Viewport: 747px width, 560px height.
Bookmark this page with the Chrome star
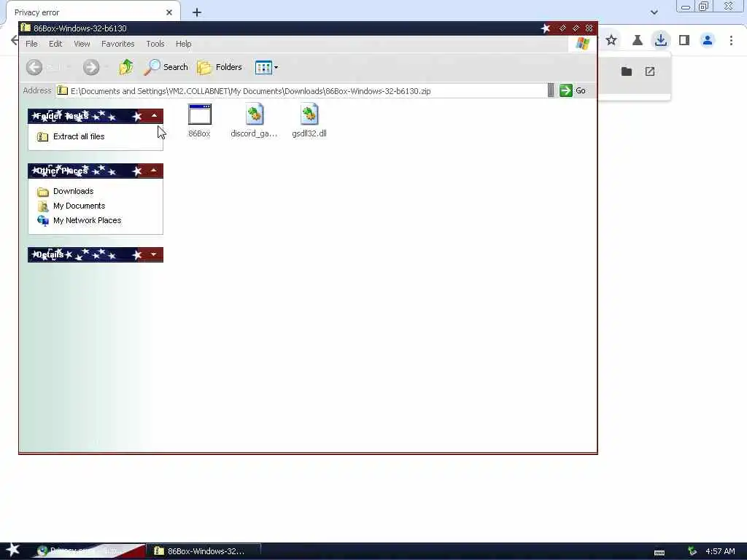(611, 40)
